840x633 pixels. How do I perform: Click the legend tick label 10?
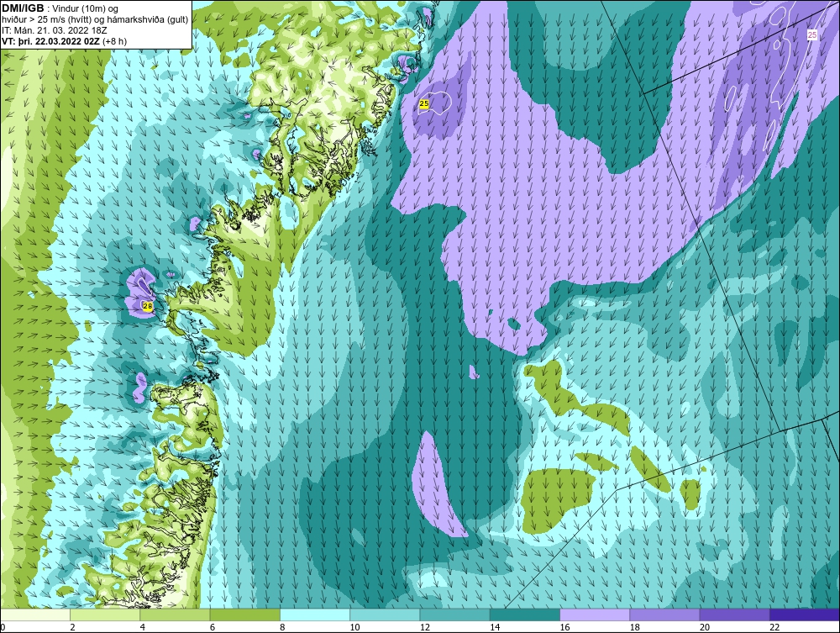[354, 627]
